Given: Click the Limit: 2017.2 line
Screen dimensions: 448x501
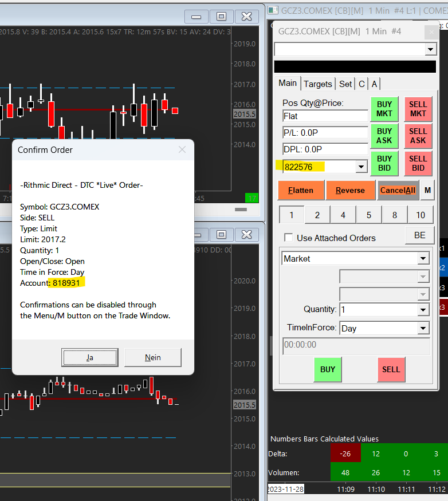Looking at the screenshot, I should [43, 240].
